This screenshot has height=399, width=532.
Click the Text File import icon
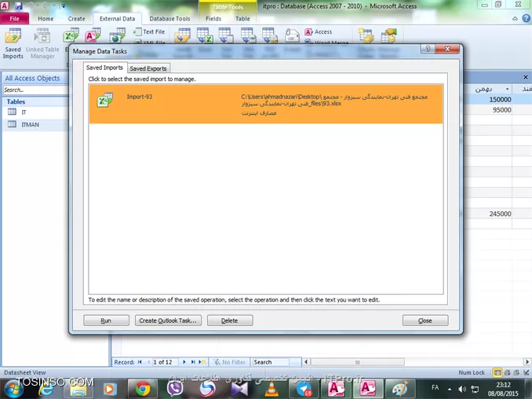coord(137,32)
